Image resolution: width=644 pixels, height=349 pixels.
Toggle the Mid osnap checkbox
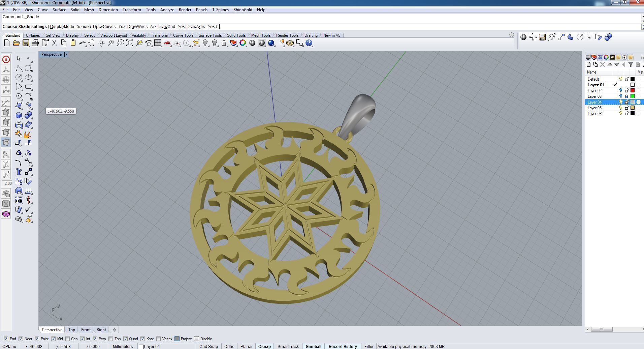54,339
